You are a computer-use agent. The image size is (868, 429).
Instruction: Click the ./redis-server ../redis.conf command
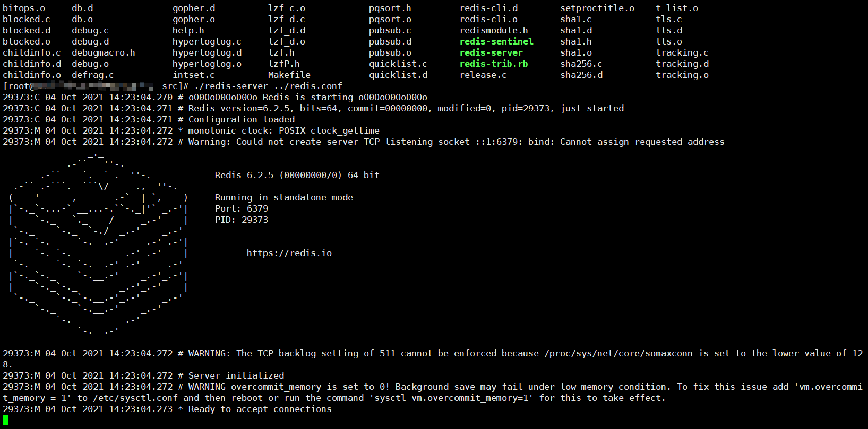[268, 86]
